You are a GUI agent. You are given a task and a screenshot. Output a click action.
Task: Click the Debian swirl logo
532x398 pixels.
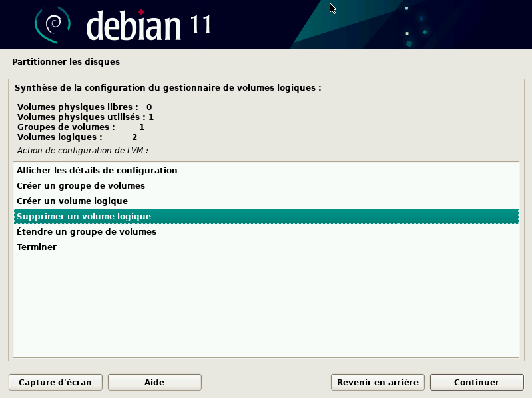click(52, 25)
